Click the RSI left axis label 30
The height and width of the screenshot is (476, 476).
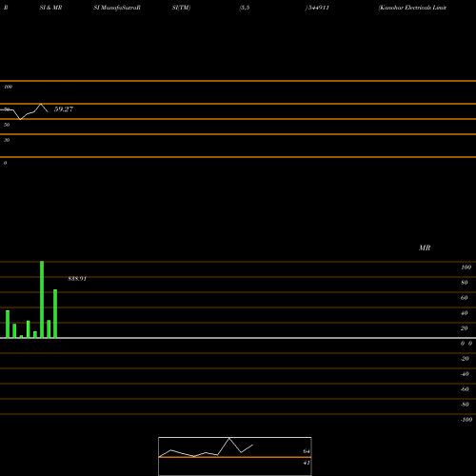click(x=7, y=140)
